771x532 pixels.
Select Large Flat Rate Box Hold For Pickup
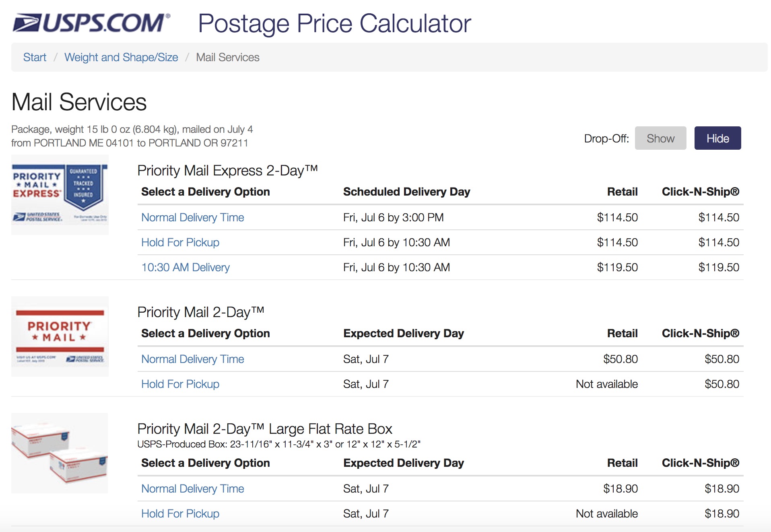tap(180, 513)
